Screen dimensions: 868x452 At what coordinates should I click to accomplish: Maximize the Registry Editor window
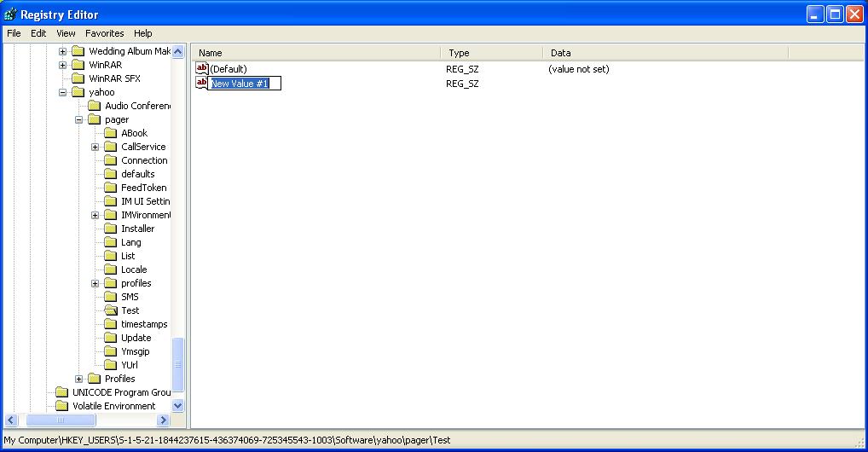[x=835, y=14]
